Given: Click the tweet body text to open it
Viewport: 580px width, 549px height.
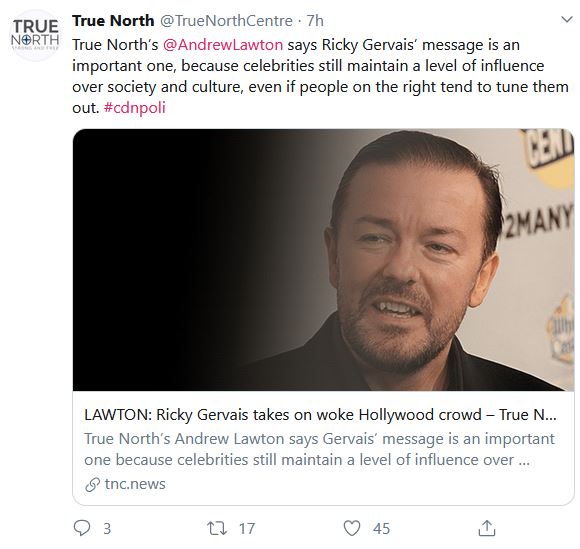Looking at the screenshot, I should tap(320, 76).
